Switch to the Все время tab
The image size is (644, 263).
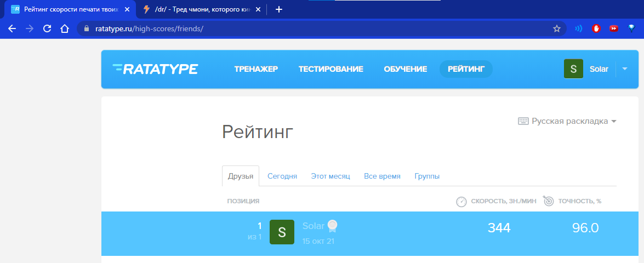point(382,176)
